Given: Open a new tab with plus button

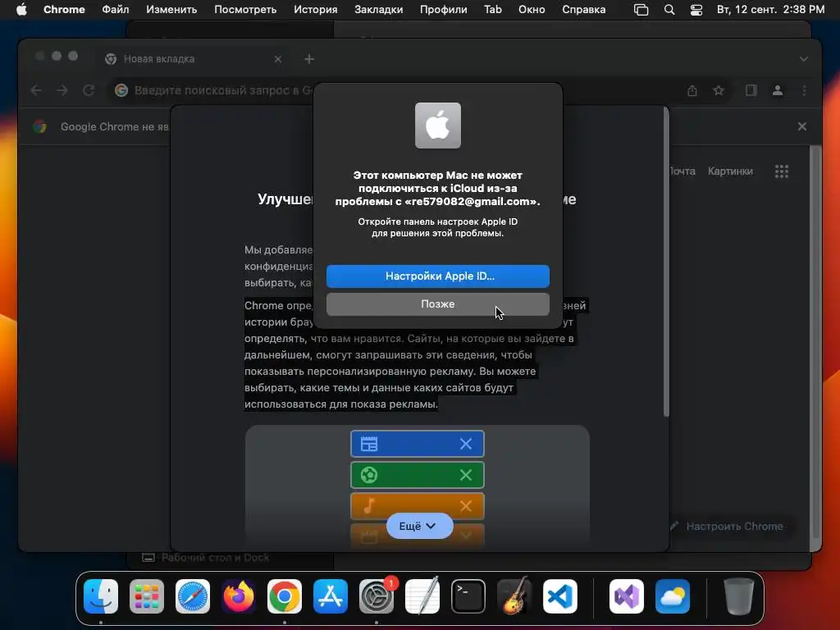Looking at the screenshot, I should (309, 59).
